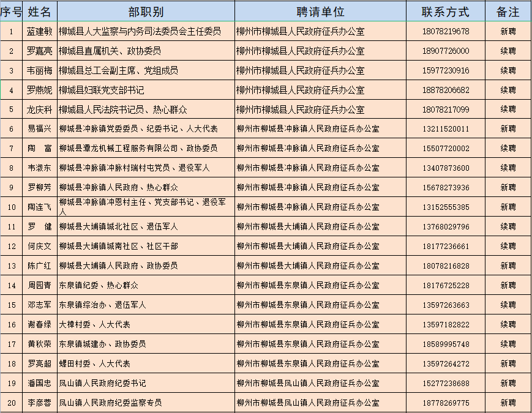Click cell 柳城县潭龙机械工程服务有限公司、政协委员

click(146, 148)
